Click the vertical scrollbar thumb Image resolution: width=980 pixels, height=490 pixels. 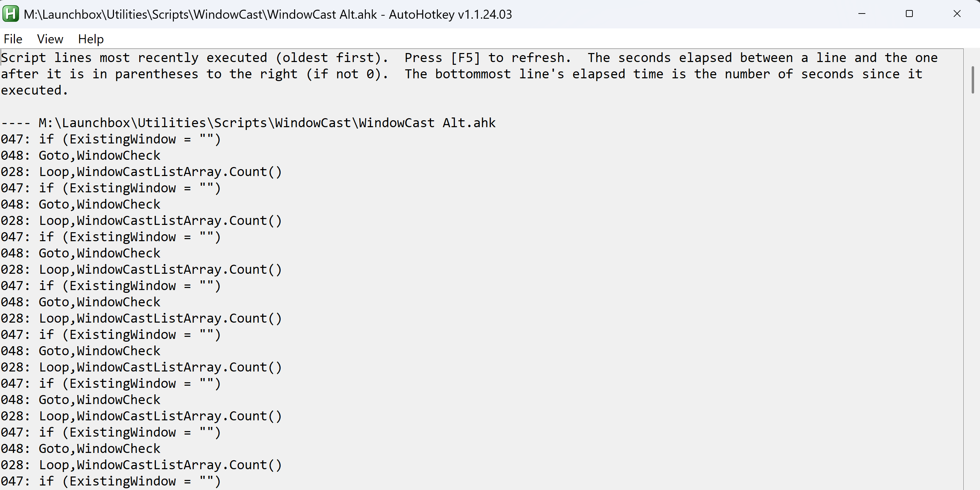point(972,80)
